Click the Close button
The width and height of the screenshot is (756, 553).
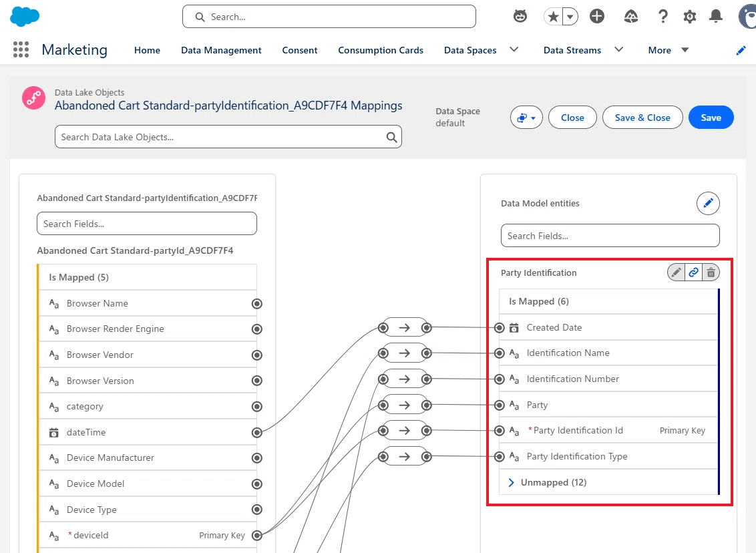(572, 118)
